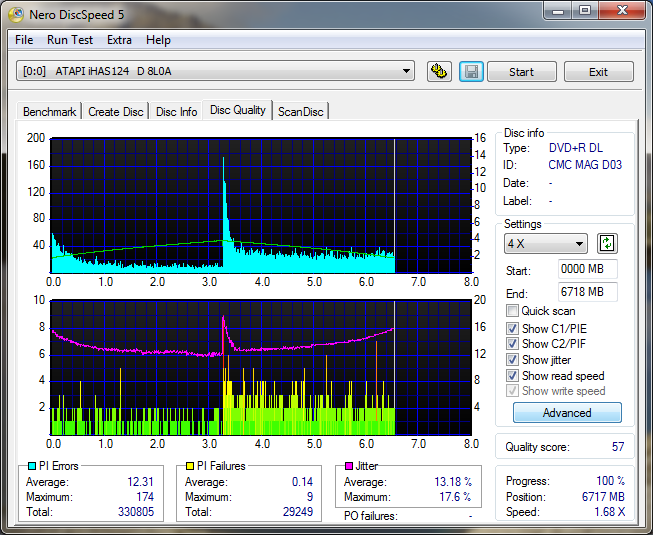Click the Start button

pos(521,72)
